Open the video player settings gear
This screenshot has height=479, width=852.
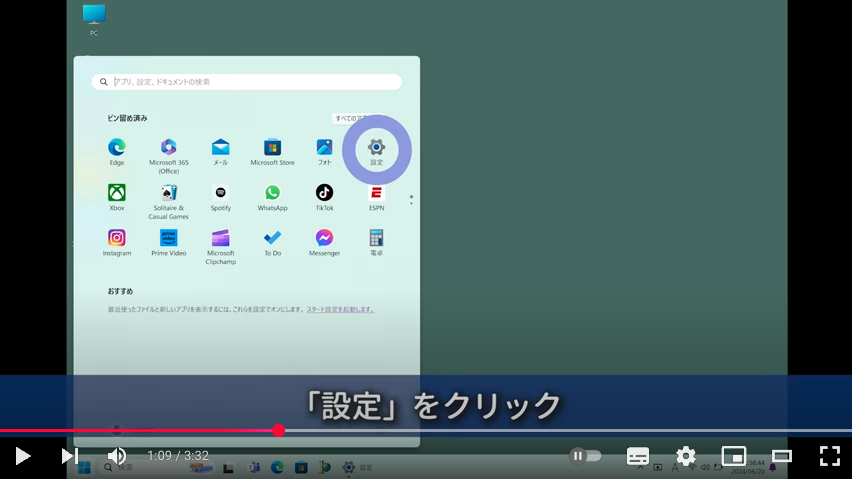(x=686, y=456)
